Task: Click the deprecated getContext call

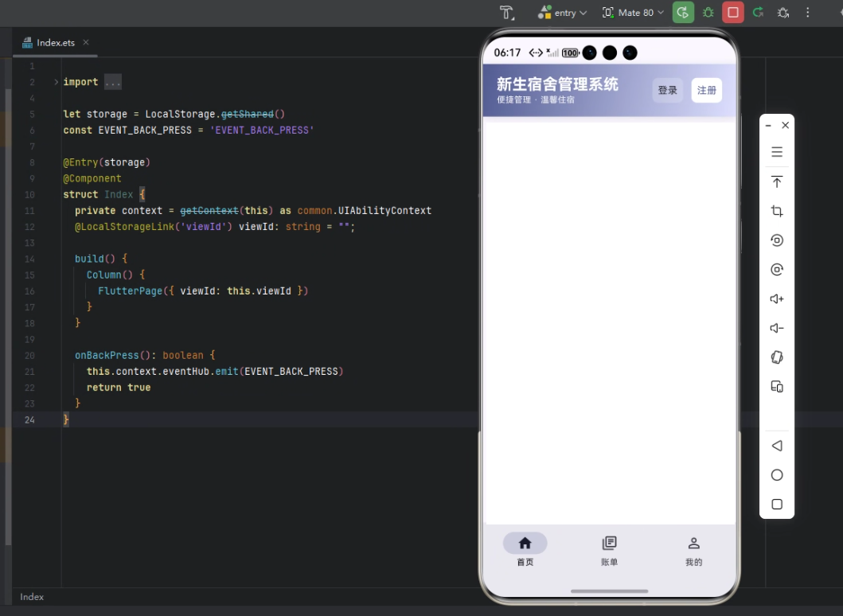Action: 209,211
